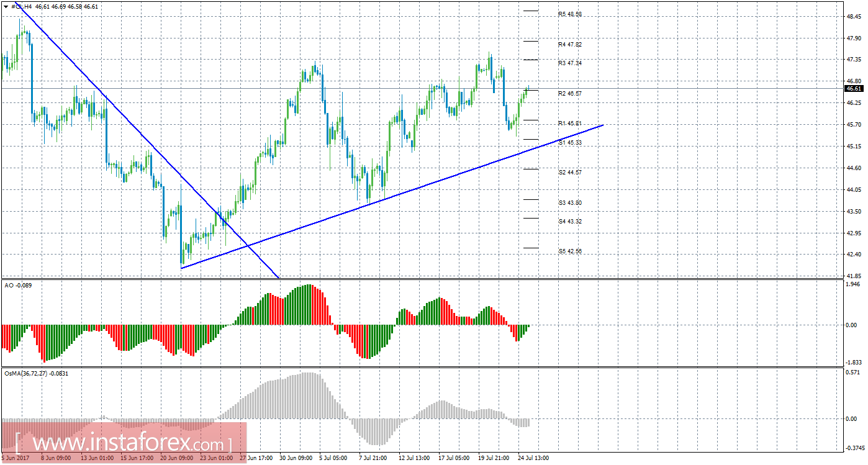Click 48.45 on the price axis

854,17
